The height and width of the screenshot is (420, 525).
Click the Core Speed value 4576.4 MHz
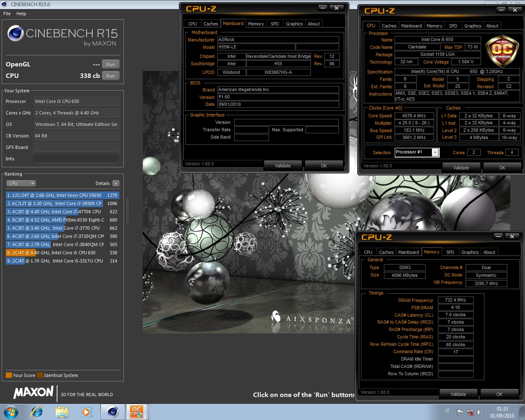click(x=414, y=116)
